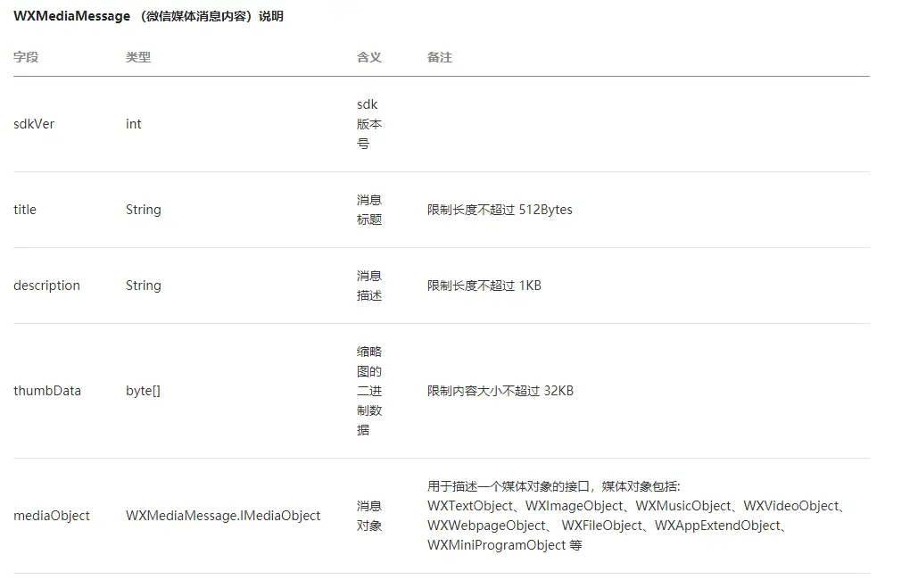Select the 限制长度不超过 1KB note

(x=484, y=286)
